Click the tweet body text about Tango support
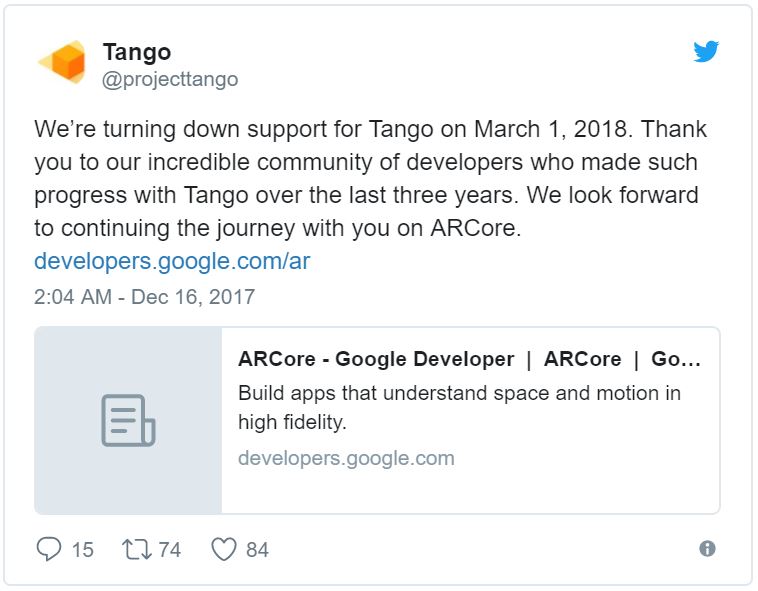 (371, 179)
